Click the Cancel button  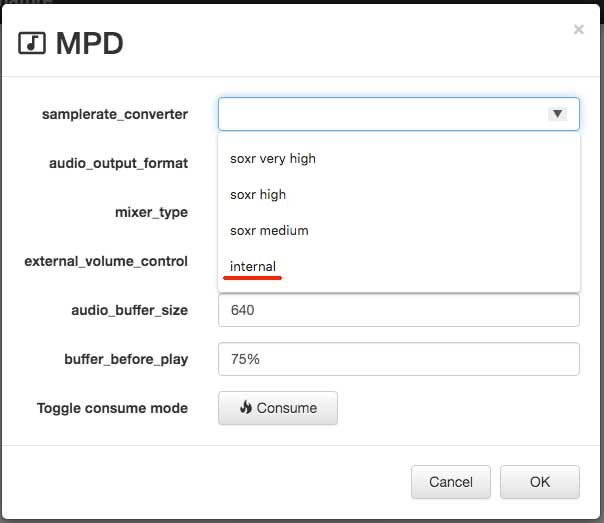(x=451, y=482)
